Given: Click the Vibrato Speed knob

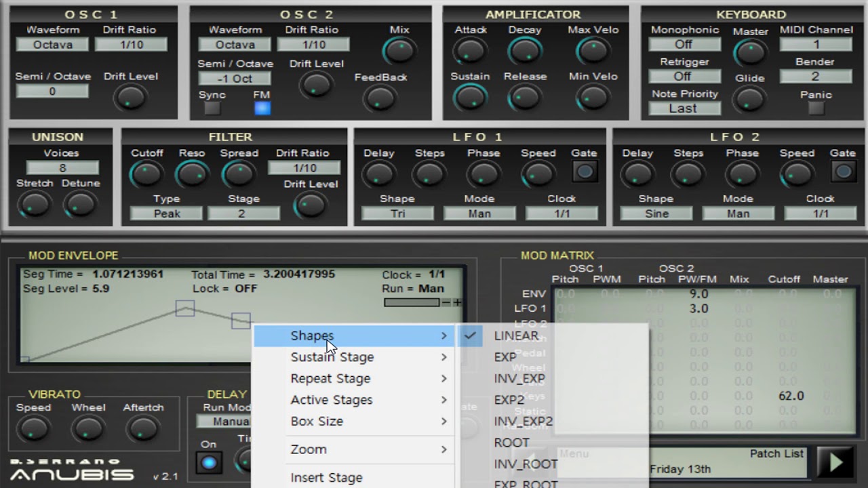Looking at the screenshot, I should 33,428.
